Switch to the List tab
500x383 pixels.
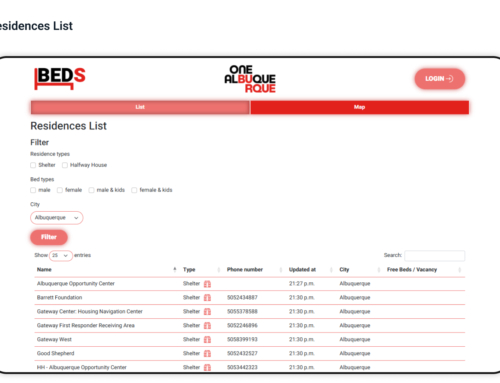(140, 107)
